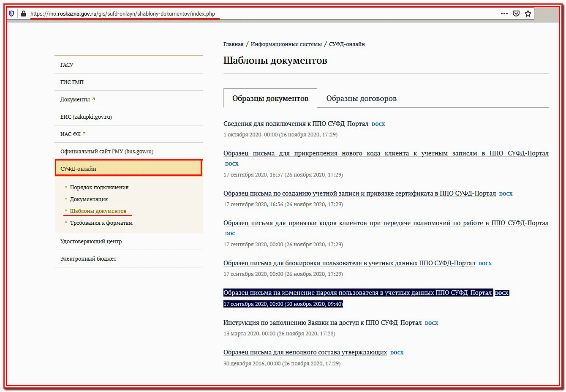The width and height of the screenshot is (566, 392).
Task: Click the tracking protection shield icon
Action: [x=11, y=14]
